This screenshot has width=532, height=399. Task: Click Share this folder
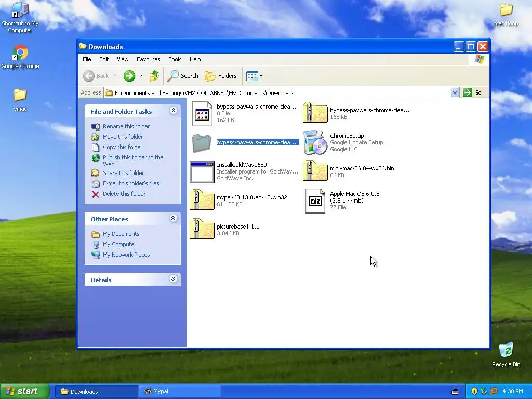(x=124, y=173)
